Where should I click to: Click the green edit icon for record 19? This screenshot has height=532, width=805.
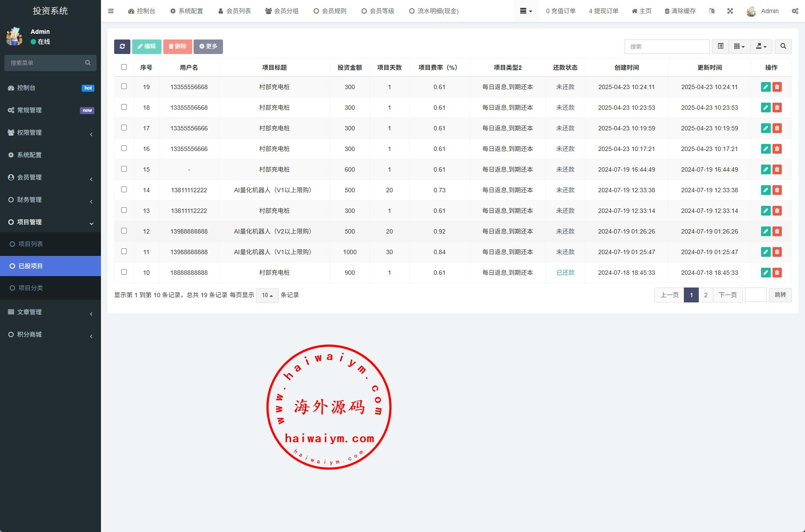coord(765,87)
